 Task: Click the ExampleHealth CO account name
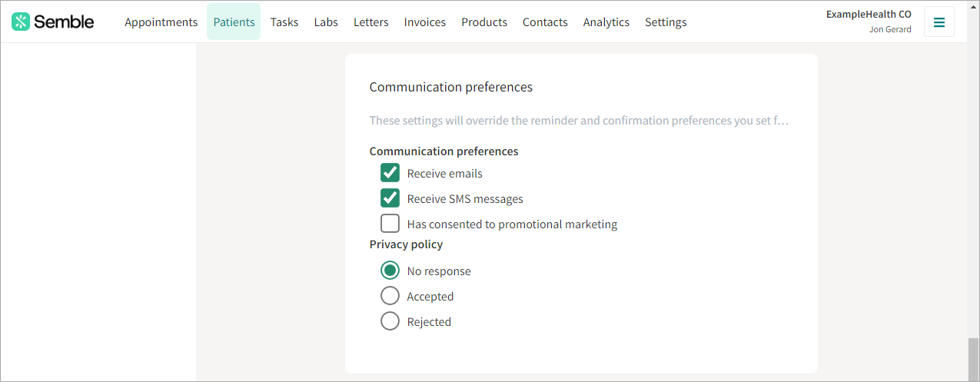point(869,14)
